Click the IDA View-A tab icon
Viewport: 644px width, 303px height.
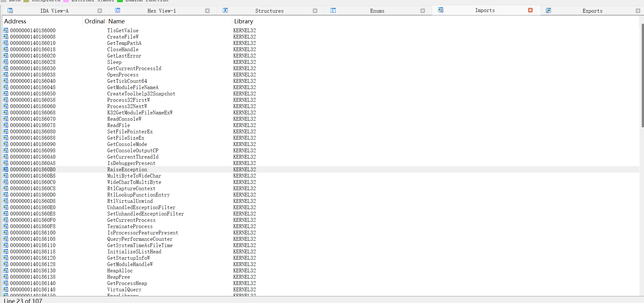tap(10, 11)
